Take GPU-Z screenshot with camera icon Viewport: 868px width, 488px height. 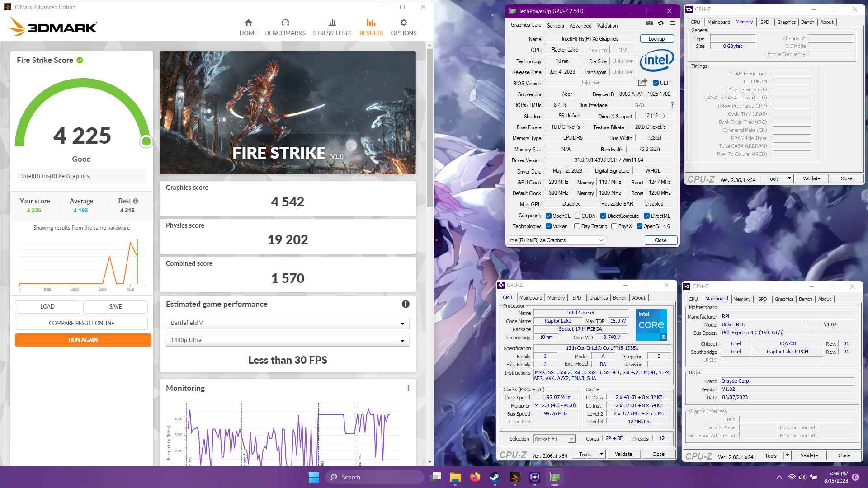(649, 23)
